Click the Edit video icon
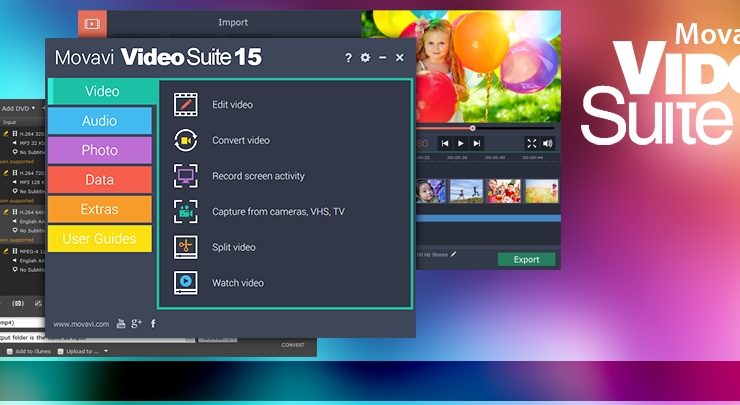The height and width of the screenshot is (405, 740). click(x=185, y=105)
